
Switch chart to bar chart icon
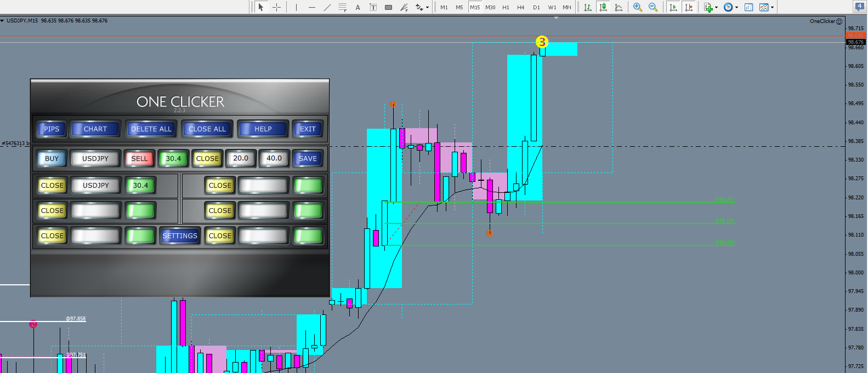[x=588, y=7]
